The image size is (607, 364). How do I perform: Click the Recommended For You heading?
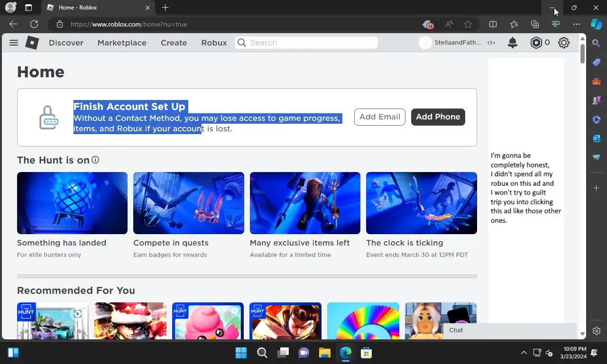click(x=76, y=291)
